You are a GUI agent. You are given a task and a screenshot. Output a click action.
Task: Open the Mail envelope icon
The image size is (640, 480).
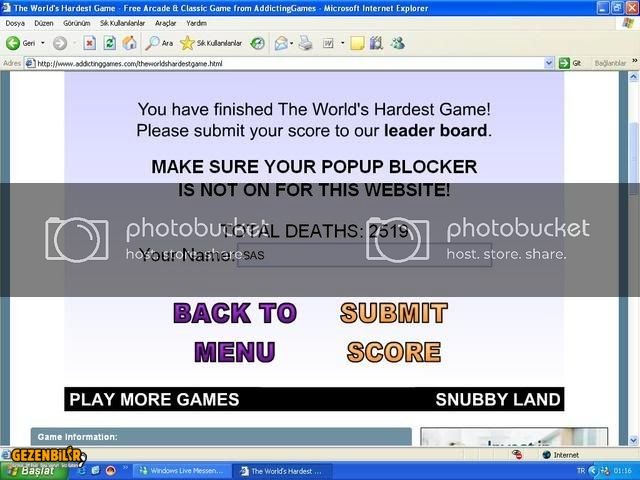point(281,43)
